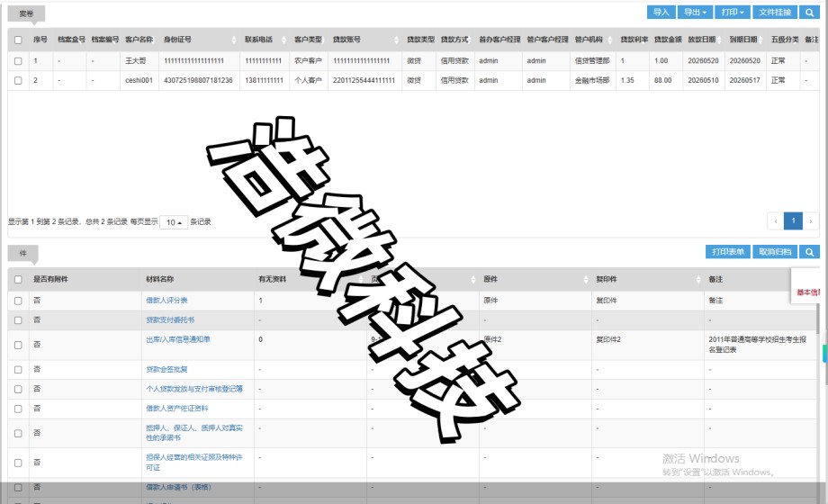The image size is (828, 504).
Task: Tick the checkbox for 王大哥 row
Action: point(19,61)
